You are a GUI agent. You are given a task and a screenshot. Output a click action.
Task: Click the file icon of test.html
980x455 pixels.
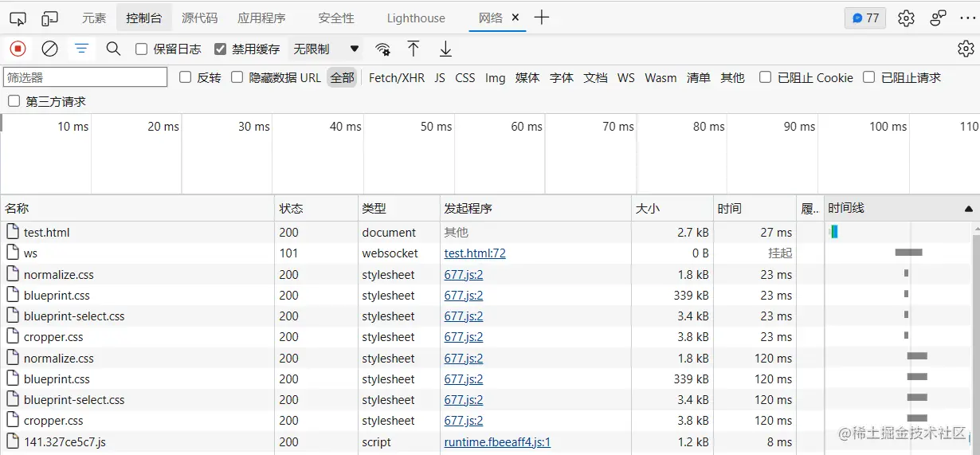pos(12,232)
